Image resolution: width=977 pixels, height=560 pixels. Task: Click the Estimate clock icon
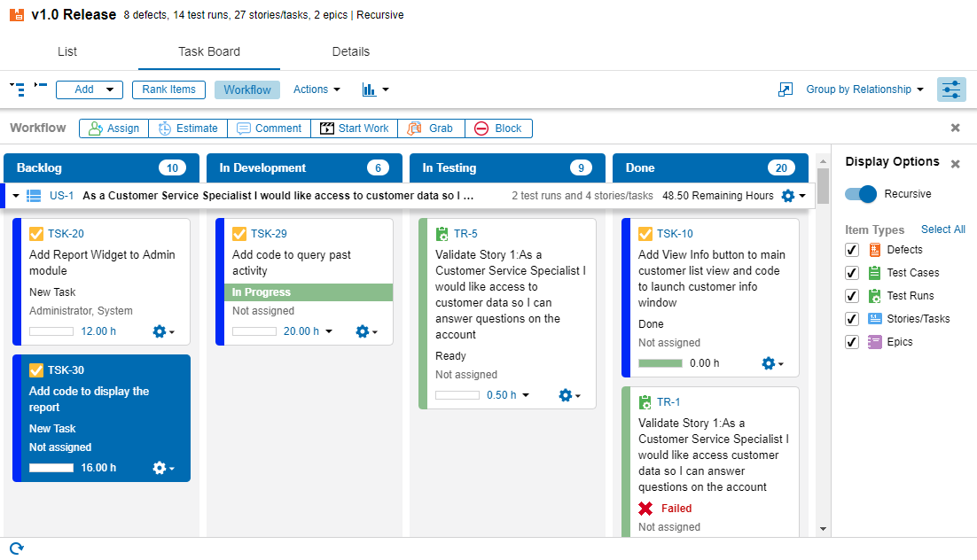pos(163,128)
